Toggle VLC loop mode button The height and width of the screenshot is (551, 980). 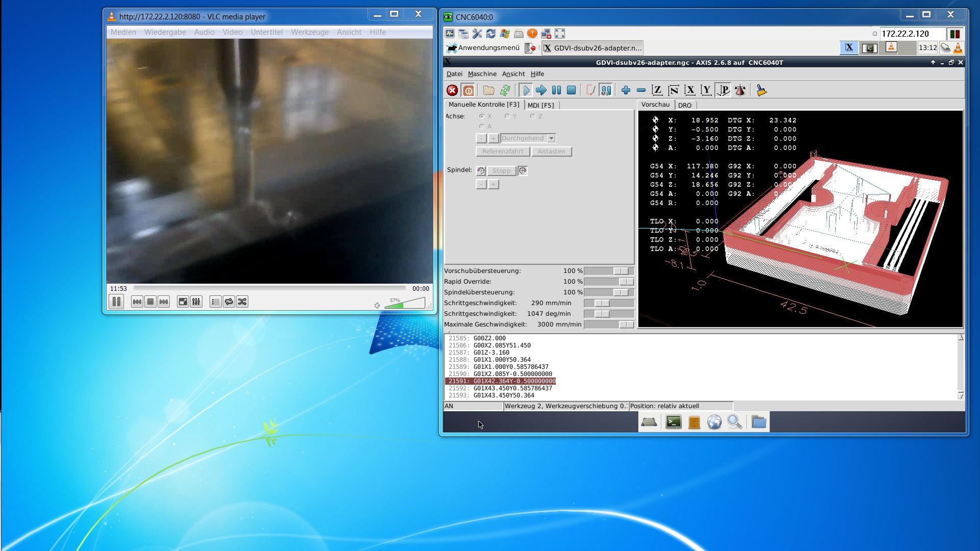coord(229,302)
